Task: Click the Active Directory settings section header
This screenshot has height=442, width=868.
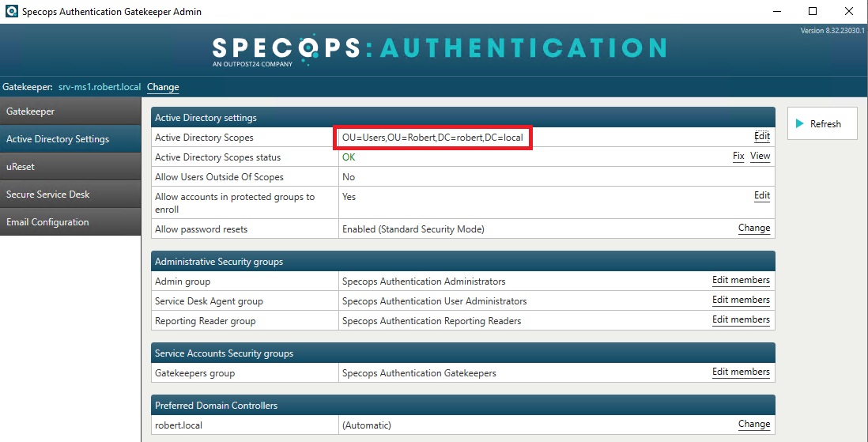Action: tap(462, 118)
